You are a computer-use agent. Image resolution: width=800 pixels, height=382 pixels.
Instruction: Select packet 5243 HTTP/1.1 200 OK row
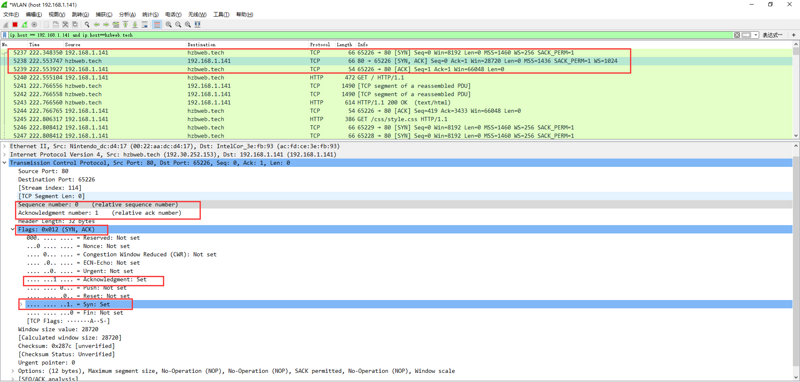(397, 103)
